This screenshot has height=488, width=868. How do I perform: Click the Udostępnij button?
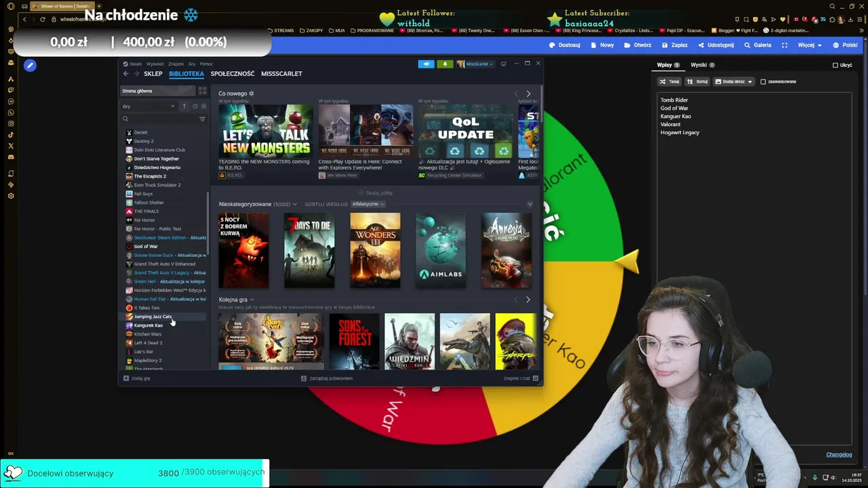pos(715,45)
